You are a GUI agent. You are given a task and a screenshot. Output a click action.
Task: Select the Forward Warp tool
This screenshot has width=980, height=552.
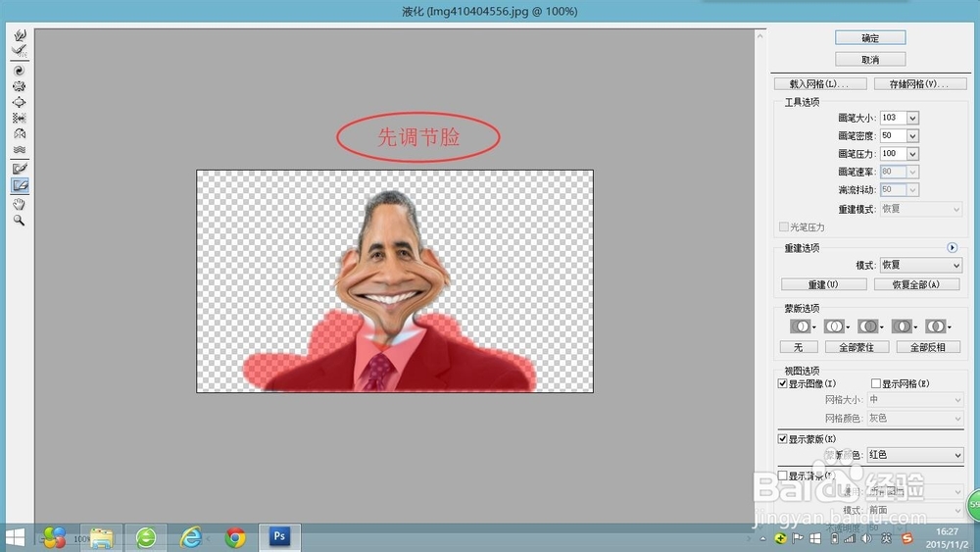coord(20,35)
